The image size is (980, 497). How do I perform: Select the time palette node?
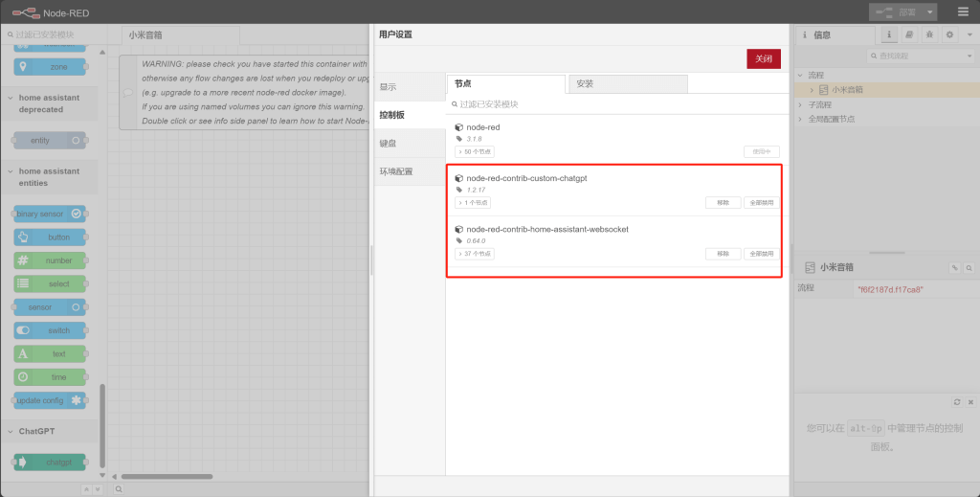[50, 377]
